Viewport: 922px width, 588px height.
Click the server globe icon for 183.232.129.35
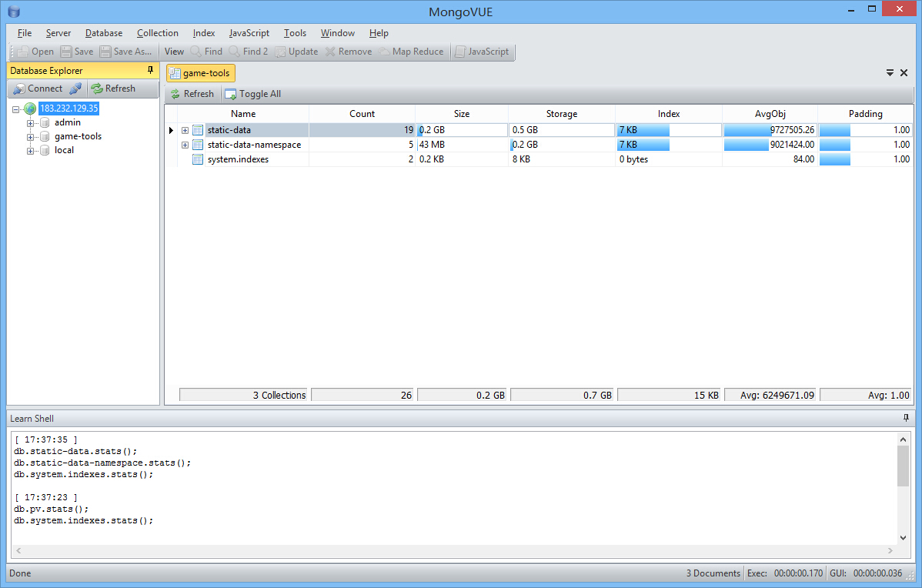[30, 109]
